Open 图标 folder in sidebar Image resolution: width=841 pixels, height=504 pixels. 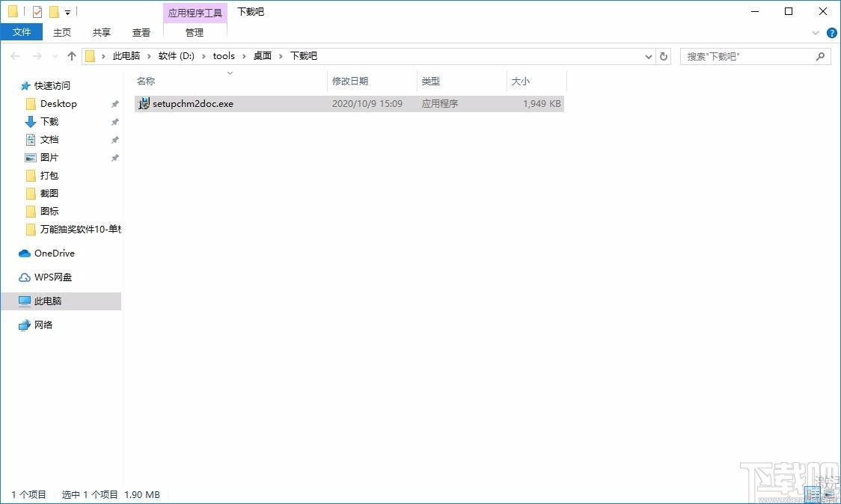click(49, 212)
